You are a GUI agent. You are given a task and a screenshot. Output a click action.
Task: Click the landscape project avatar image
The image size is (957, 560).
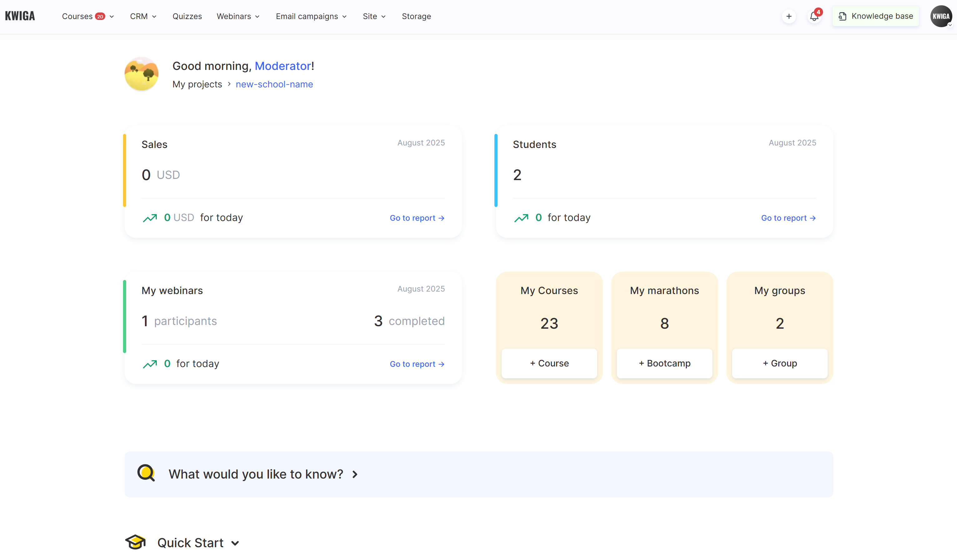(x=142, y=74)
